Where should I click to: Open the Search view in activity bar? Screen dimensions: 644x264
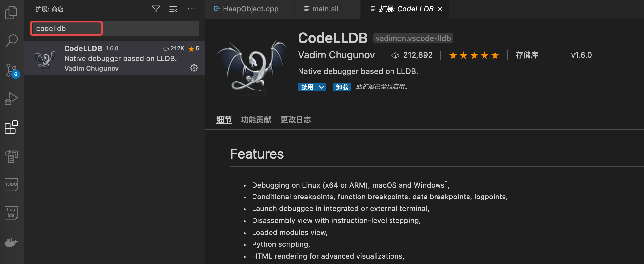tap(11, 41)
